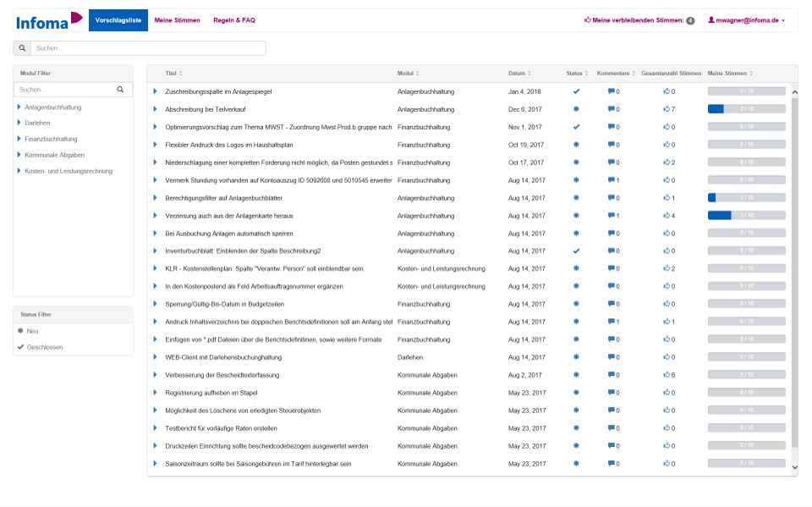
Task: Expand the Darlehen module filter
Action: pyautogui.click(x=19, y=123)
